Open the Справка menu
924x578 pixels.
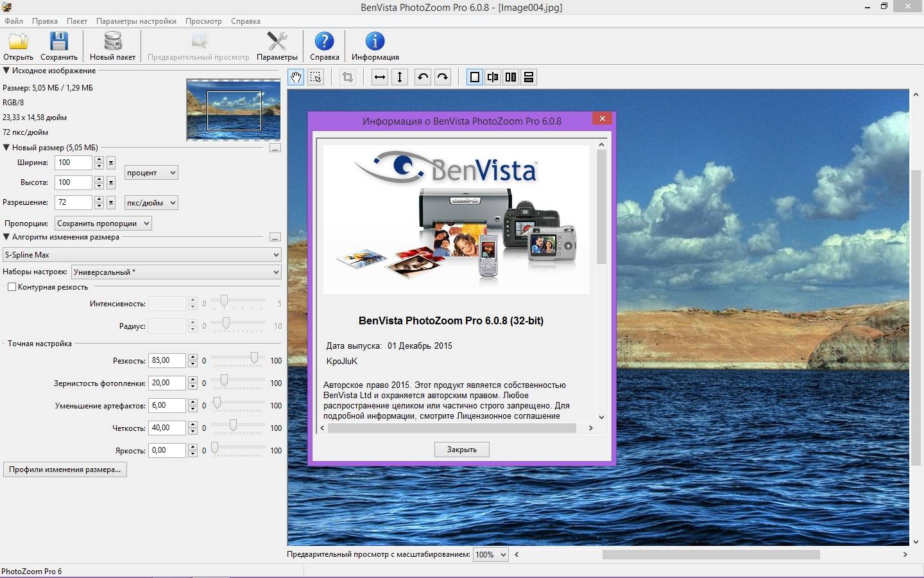(x=246, y=21)
